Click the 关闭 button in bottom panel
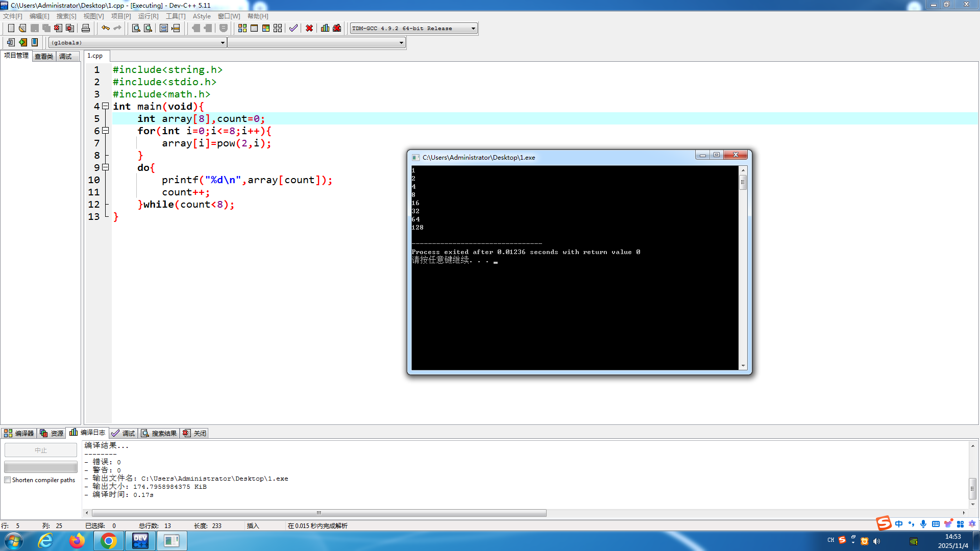The image size is (980, 551). (x=195, y=433)
